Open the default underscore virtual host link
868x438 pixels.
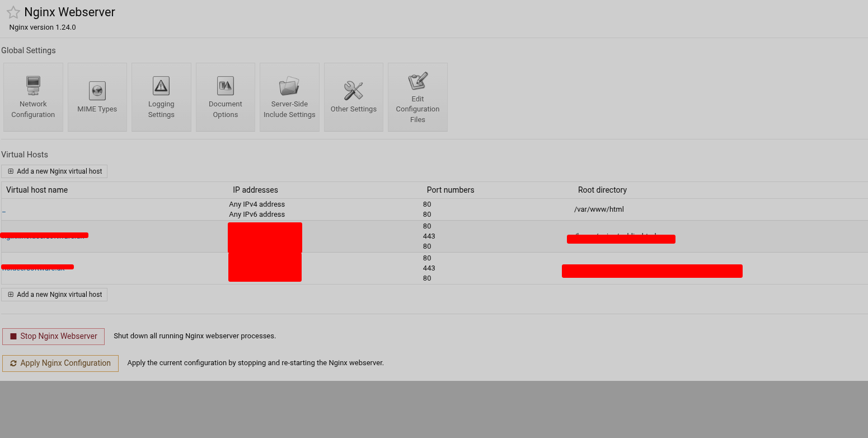click(4, 210)
